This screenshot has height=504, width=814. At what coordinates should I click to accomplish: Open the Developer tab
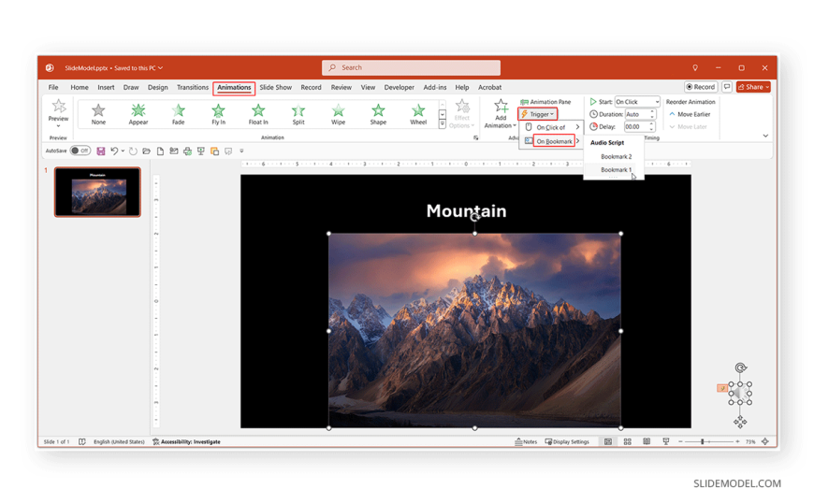400,87
